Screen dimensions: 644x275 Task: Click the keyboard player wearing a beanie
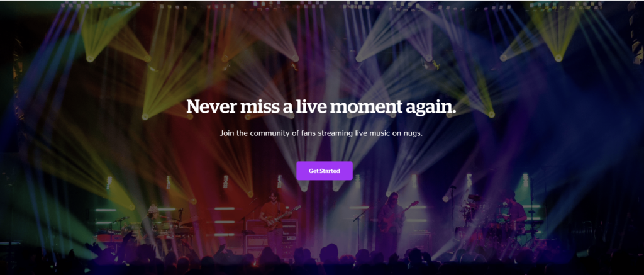[x=151, y=224]
